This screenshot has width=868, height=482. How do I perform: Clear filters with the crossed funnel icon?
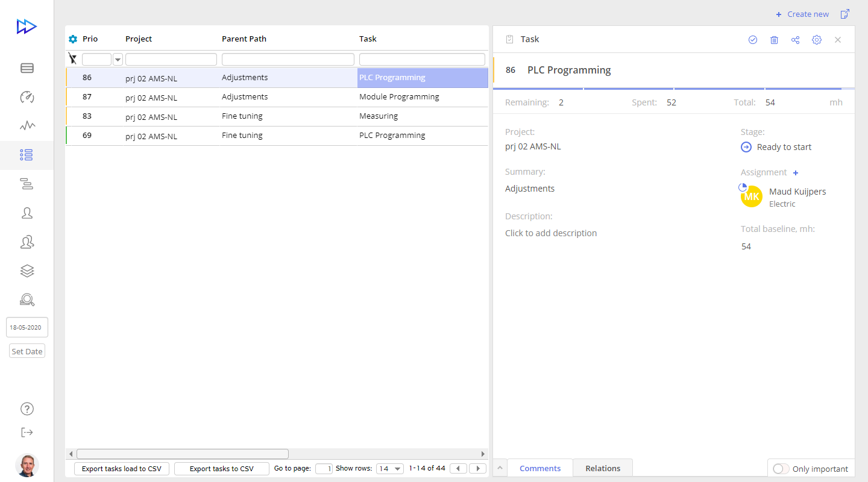(x=73, y=59)
